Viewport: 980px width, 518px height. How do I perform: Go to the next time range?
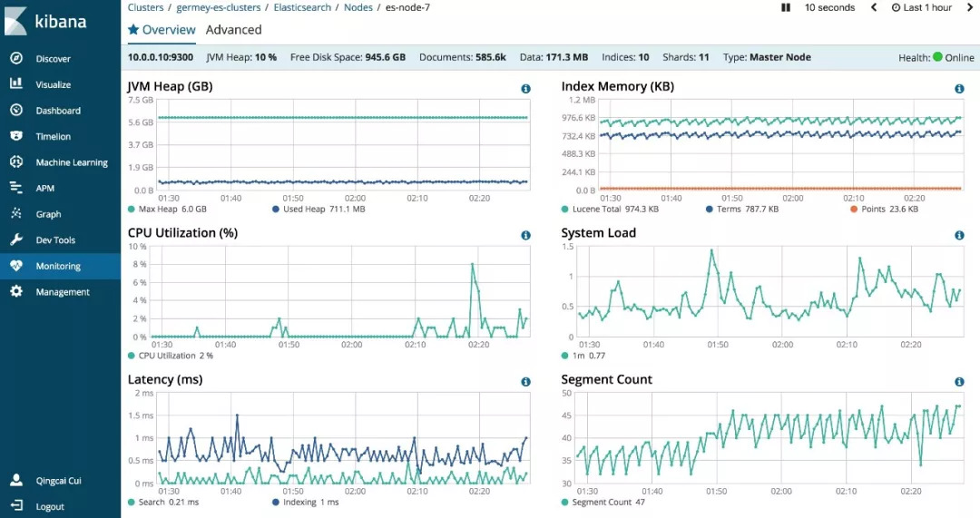click(970, 7)
